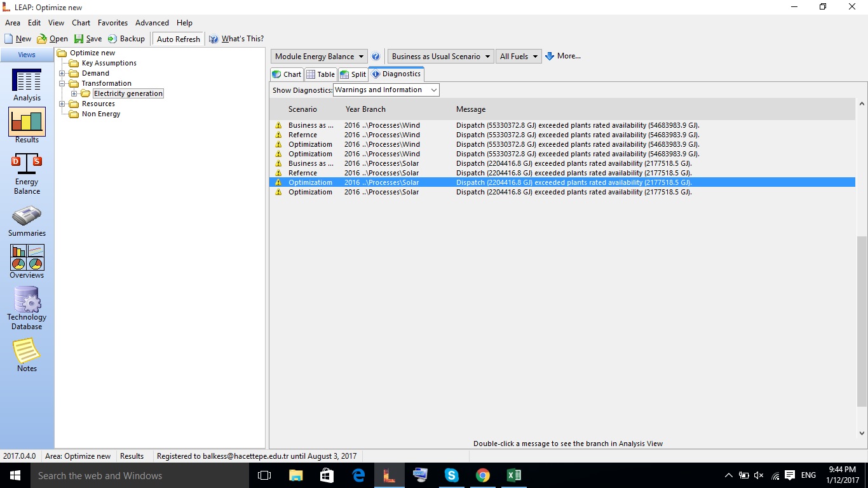
Task: Open the Help menu
Action: [184, 23]
